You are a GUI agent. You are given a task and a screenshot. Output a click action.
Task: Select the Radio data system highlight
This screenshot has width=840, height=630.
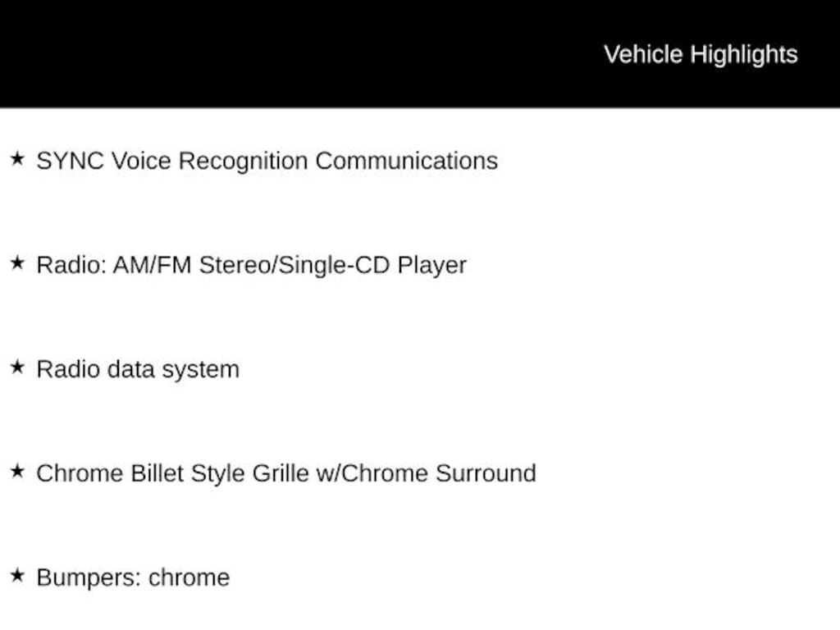(x=138, y=369)
